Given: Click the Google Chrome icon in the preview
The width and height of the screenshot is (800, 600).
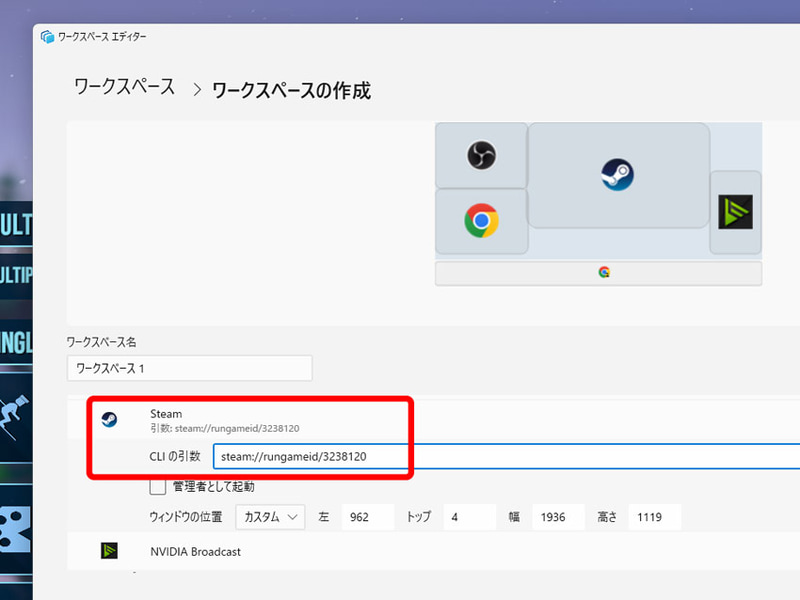Looking at the screenshot, I should coord(481,219).
